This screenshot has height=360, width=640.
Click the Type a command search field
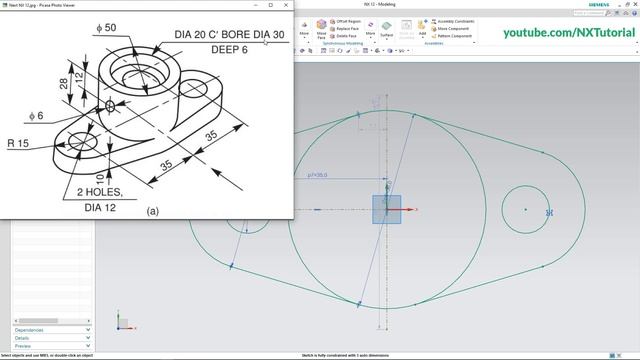click(588, 13)
